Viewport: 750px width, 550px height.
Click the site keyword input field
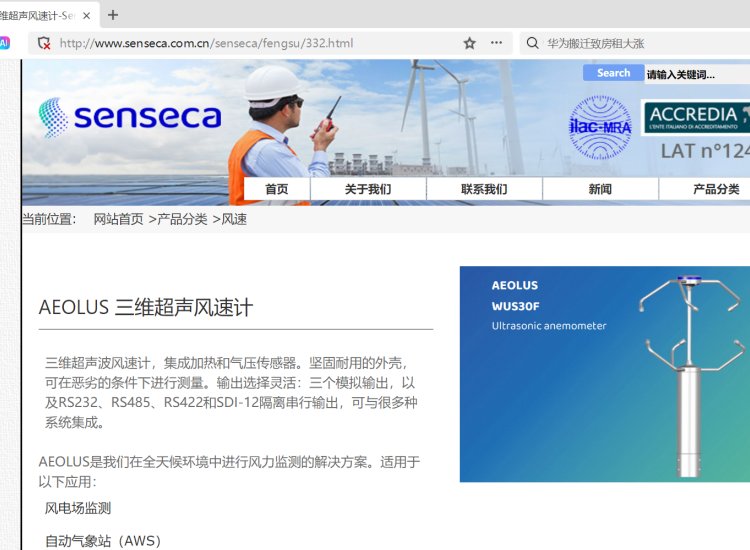(696, 74)
